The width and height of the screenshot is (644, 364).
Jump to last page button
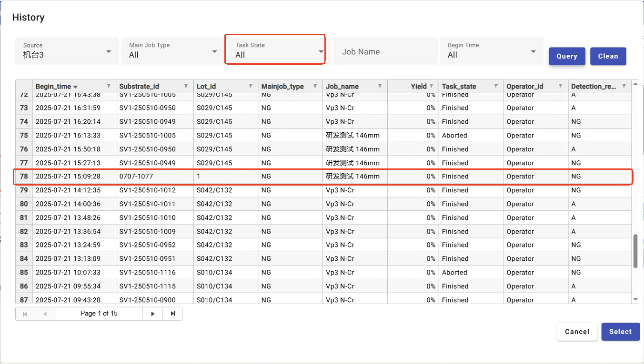(173, 314)
